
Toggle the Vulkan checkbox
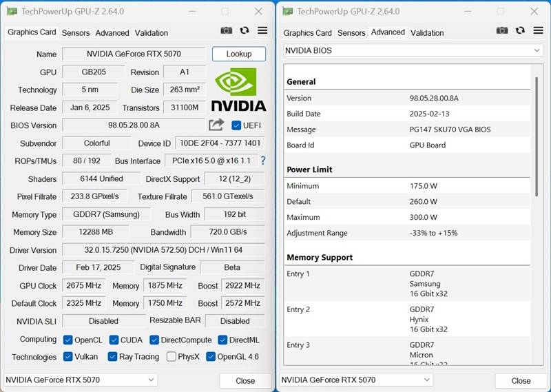(x=67, y=356)
